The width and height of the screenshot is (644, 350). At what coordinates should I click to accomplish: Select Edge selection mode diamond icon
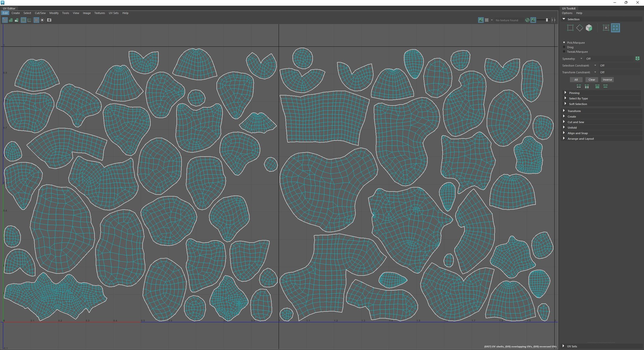580,28
